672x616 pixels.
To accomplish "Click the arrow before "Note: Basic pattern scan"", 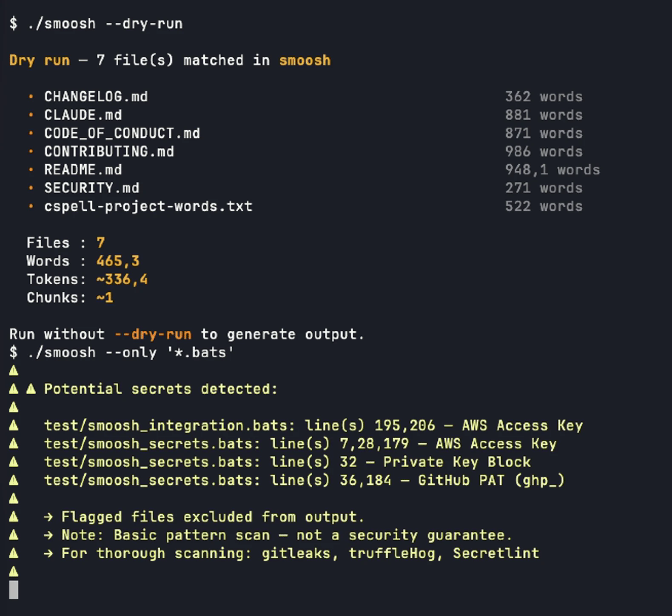I will tap(48, 535).
